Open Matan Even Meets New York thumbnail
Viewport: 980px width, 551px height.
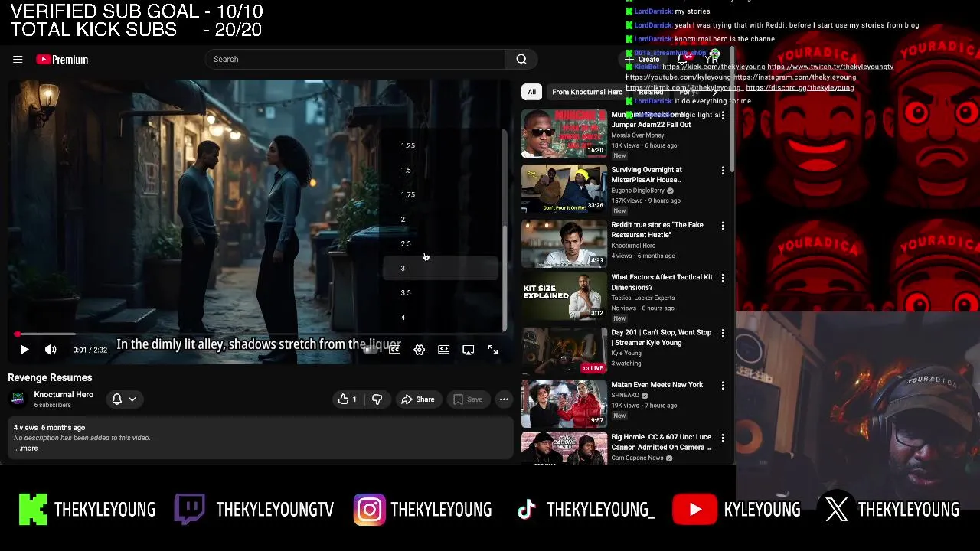point(564,403)
